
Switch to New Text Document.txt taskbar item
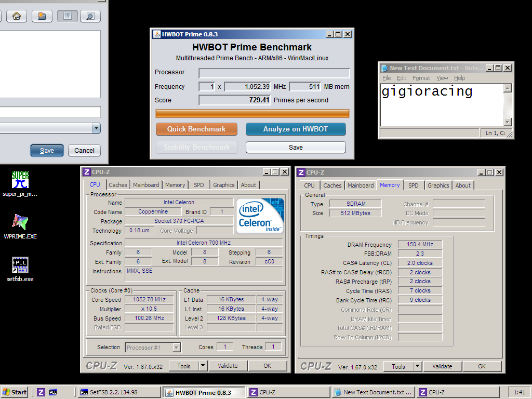[373, 392]
